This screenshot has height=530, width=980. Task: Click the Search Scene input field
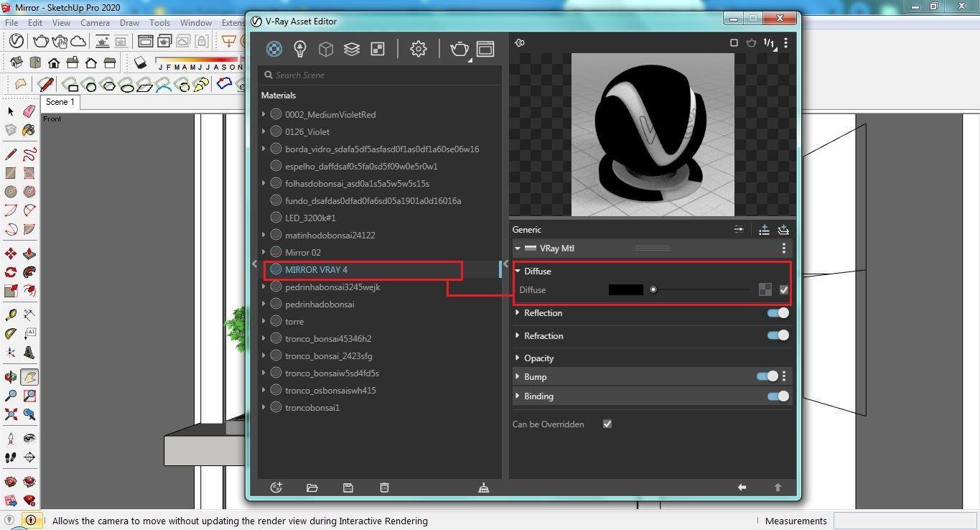(x=380, y=75)
